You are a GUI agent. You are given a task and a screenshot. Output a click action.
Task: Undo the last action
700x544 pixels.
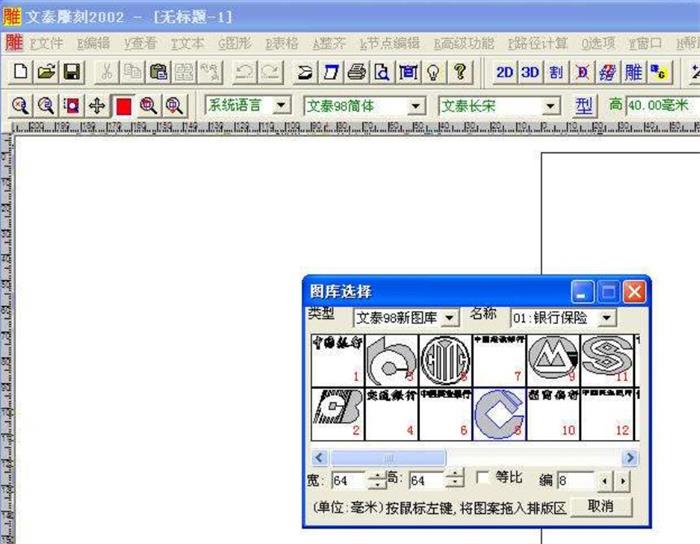click(244, 72)
